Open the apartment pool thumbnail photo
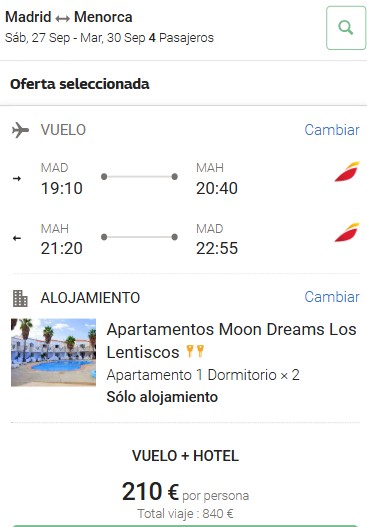This screenshot has width=367, height=527. (53, 353)
